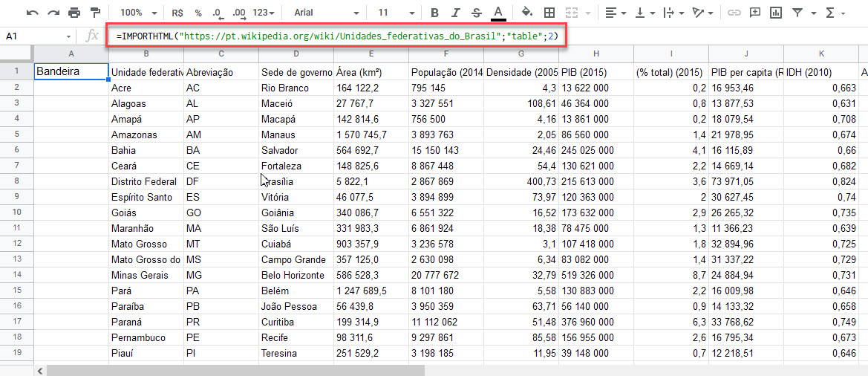Image resolution: width=868 pixels, height=376 pixels.
Task: Open the Text rotation dropdown
Action: point(704,12)
